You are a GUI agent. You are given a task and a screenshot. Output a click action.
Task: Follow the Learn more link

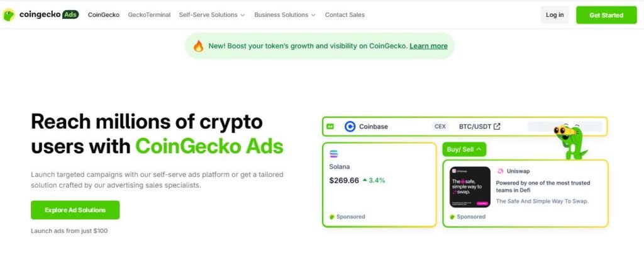coord(428,46)
